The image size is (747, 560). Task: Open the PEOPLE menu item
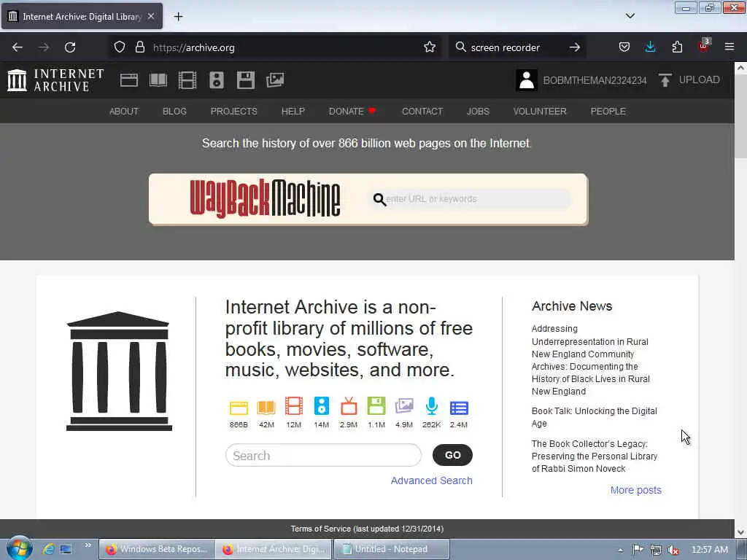[608, 112]
